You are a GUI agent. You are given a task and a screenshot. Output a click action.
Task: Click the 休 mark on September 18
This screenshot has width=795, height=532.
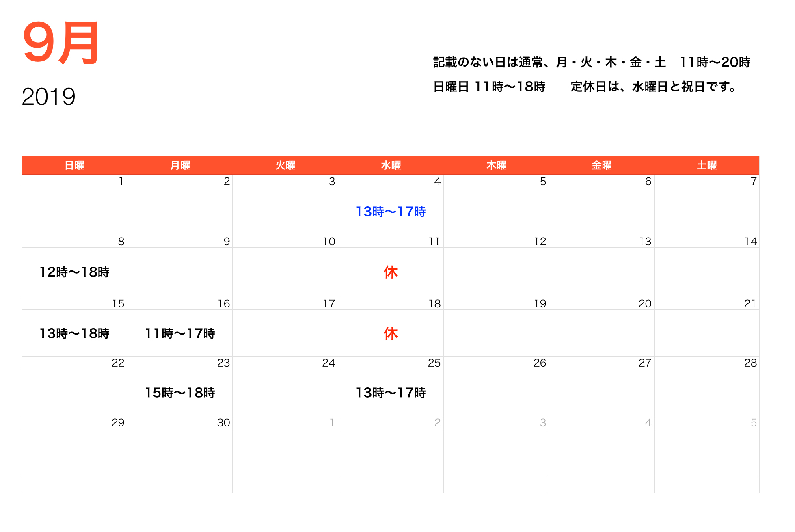(x=391, y=333)
